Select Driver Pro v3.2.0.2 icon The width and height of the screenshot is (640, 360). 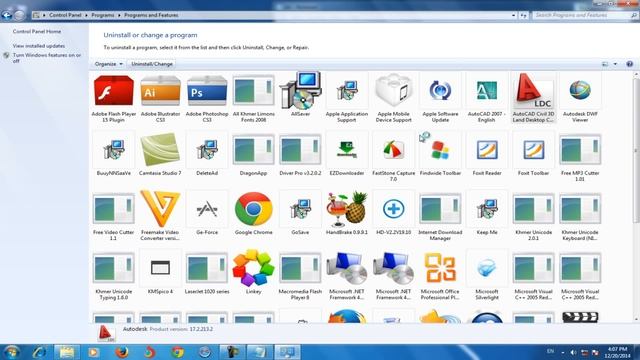coord(300,150)
